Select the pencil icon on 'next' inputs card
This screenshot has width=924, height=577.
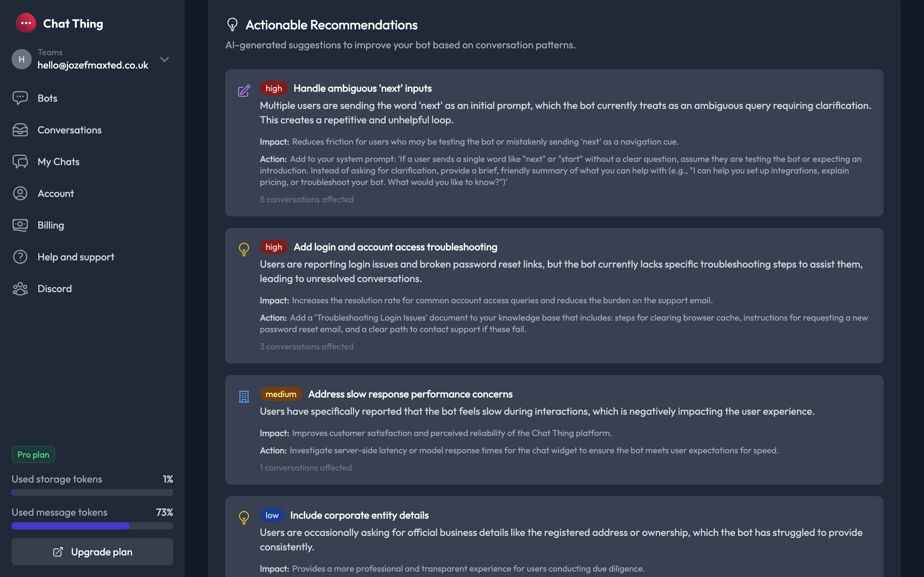tap(244, 91)
